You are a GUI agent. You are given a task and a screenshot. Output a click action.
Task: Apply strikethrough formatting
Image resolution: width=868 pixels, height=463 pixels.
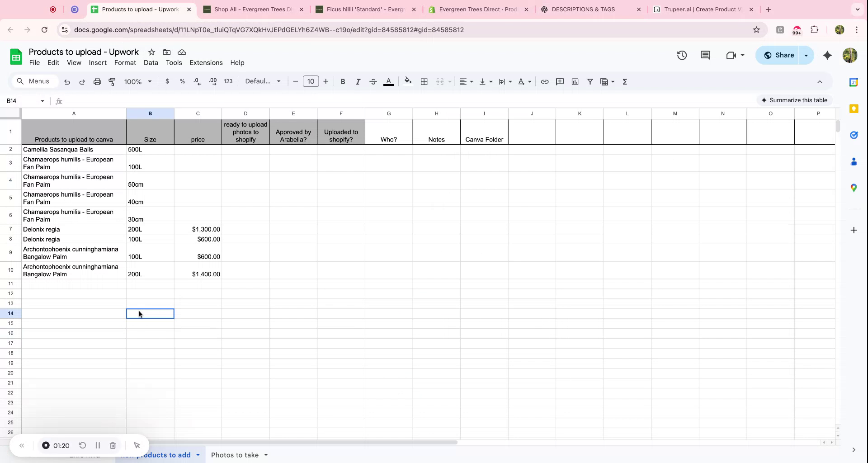[x=373, y=82]
